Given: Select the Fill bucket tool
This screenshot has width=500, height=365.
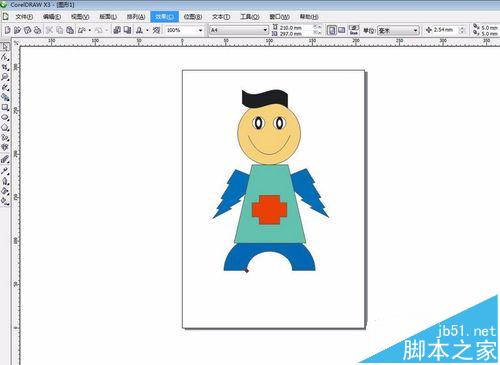Looking at the screenshot, I should pyautogui.click(x=5, y=191).
